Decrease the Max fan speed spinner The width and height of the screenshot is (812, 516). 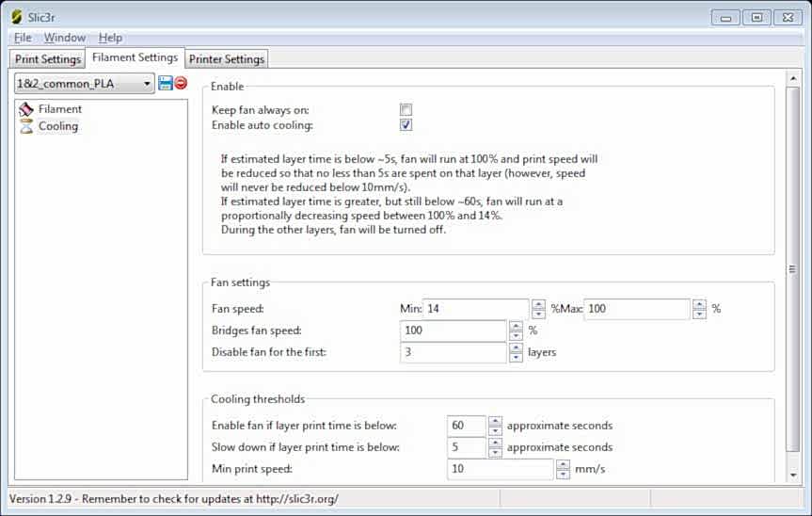pos(699,314)
